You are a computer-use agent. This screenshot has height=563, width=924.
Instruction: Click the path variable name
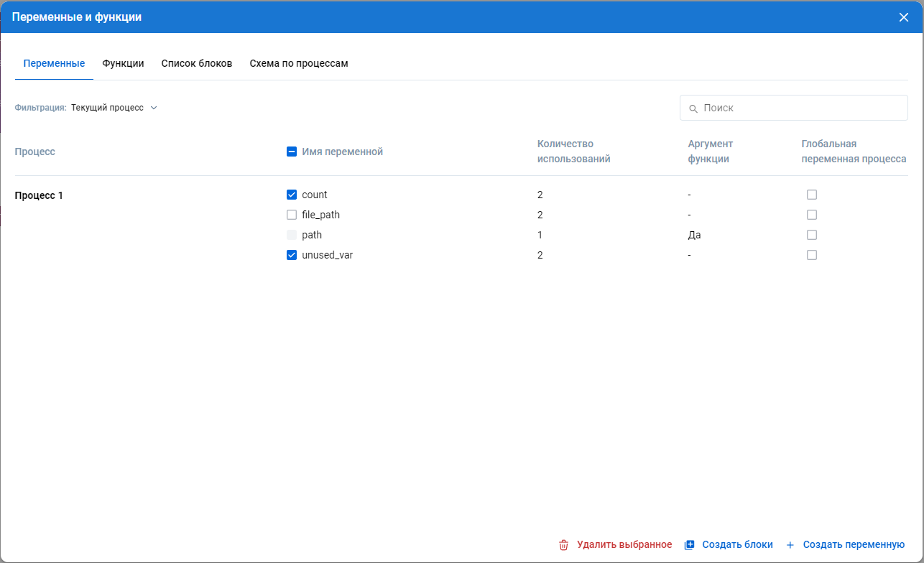(x=312, y=235)
